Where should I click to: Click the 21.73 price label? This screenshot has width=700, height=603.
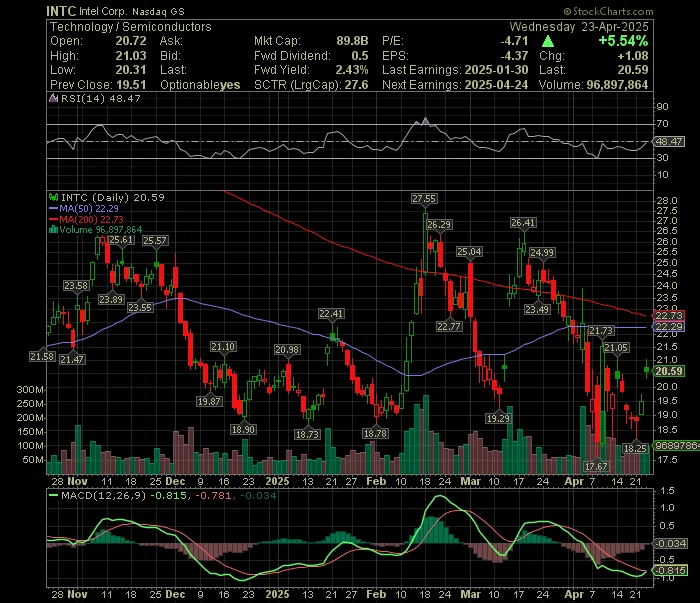click(601, 331)
